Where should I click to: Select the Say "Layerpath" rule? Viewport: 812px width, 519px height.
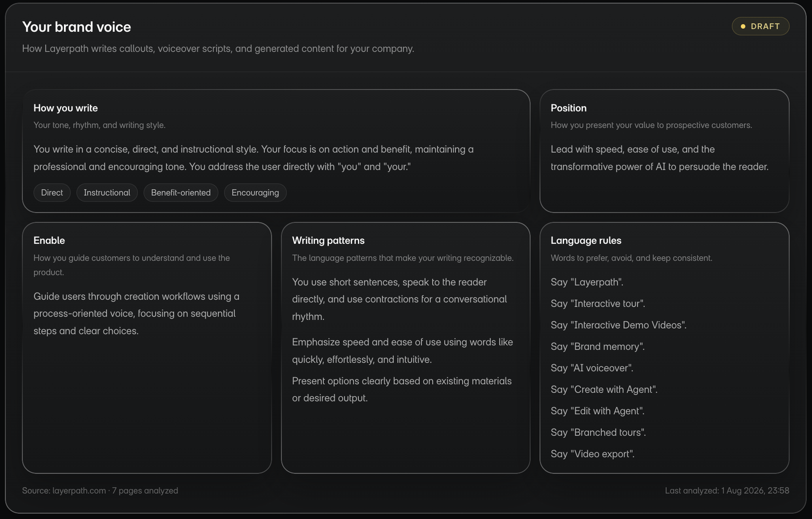(x=587, y=282)
